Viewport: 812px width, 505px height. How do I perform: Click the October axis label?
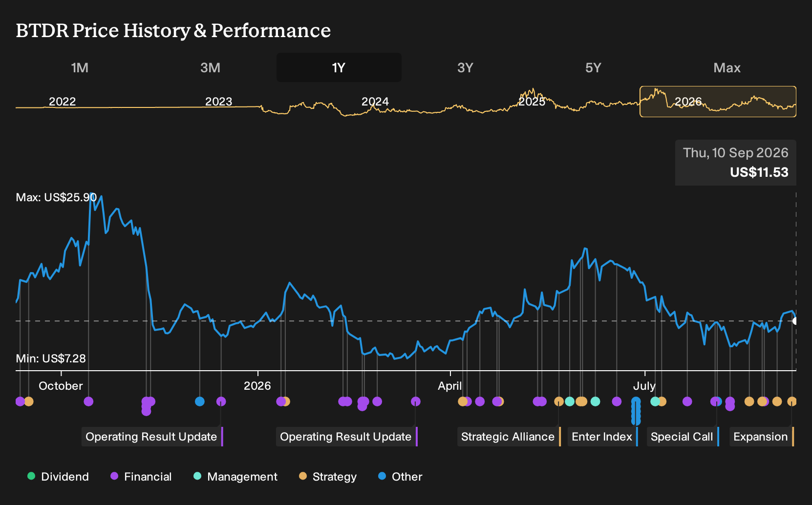click(x=61, y=386)
